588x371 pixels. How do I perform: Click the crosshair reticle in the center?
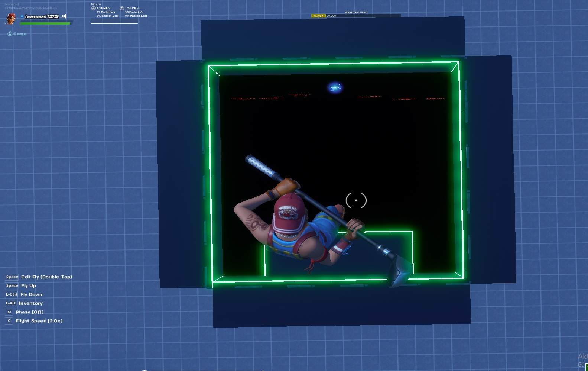[x=356, y=200]
